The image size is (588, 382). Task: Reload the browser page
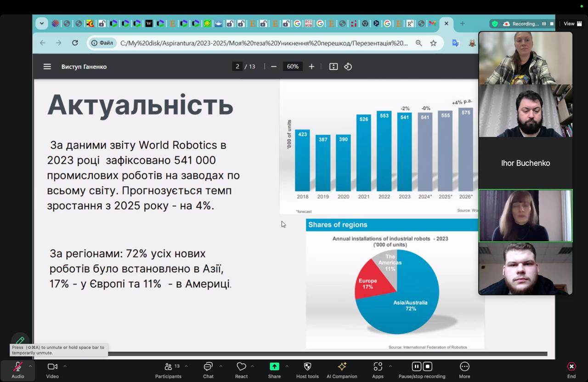tap(75, 43)
